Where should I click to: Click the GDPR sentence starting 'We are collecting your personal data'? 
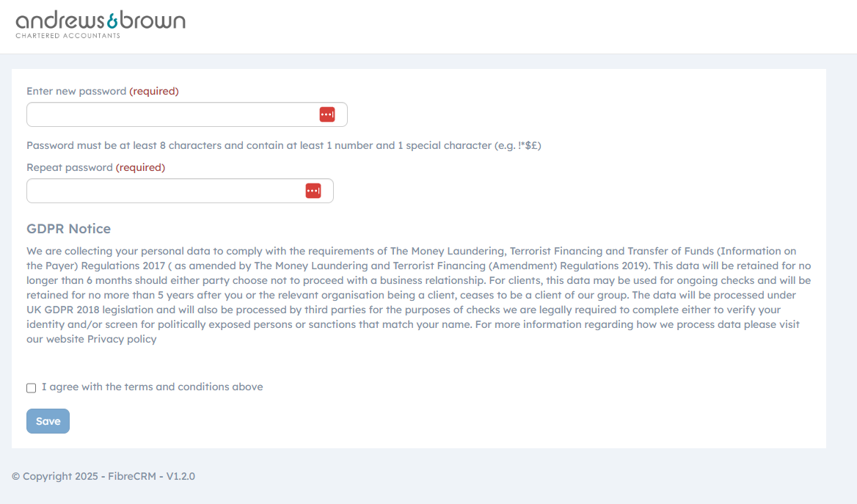tap(419, 258)
